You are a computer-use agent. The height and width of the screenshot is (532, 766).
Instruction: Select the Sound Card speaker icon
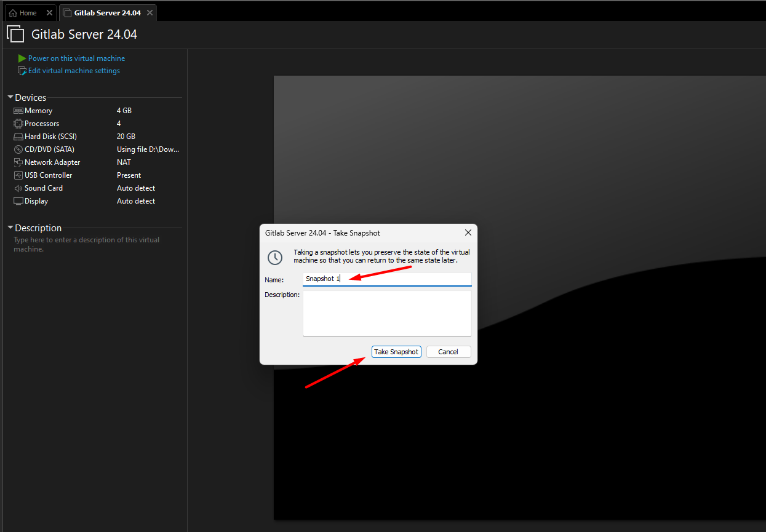(18, 188)
